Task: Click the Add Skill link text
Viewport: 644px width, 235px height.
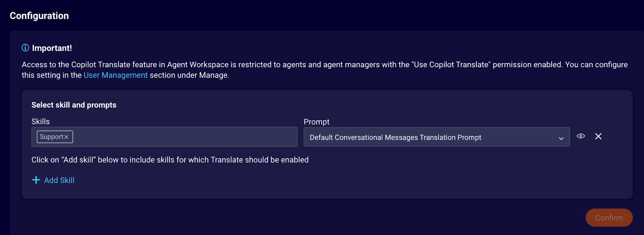Action: point(59,180)
